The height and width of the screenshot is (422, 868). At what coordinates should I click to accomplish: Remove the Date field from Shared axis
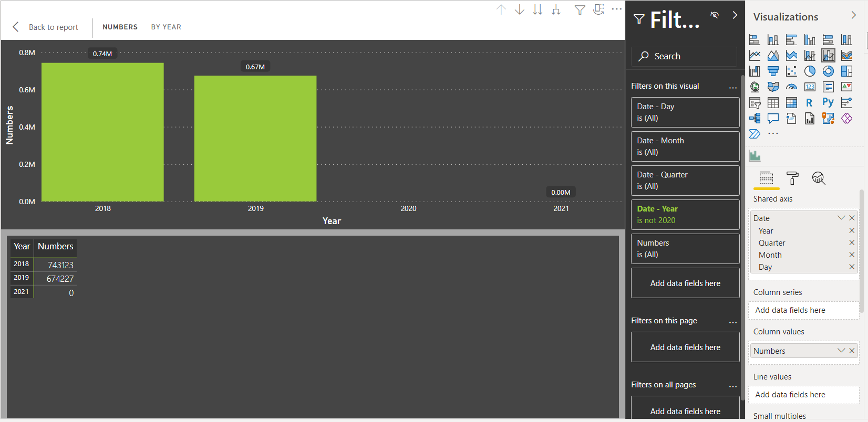[852, 218]
